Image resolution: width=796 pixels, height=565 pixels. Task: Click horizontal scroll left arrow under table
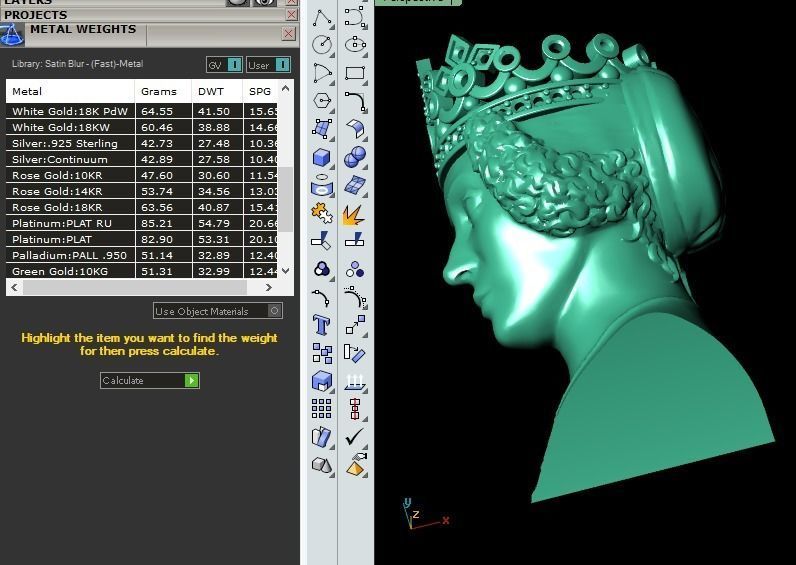[x=14, y=287]
